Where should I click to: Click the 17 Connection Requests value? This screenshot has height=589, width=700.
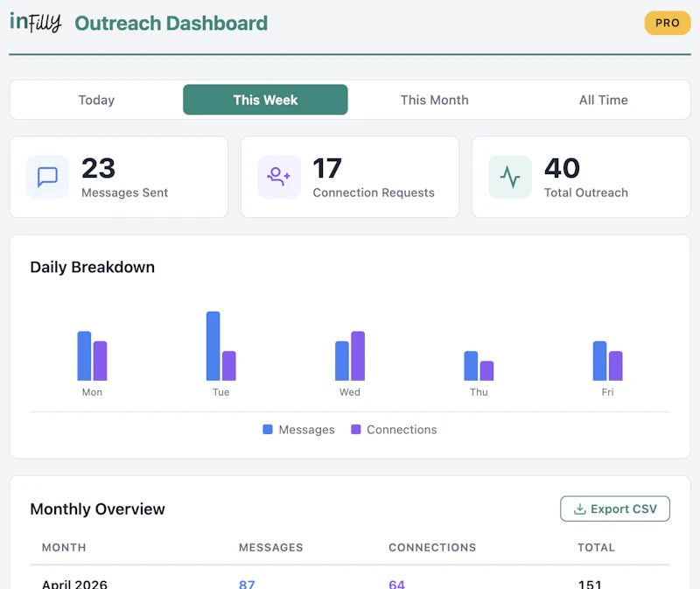(327, 168)
